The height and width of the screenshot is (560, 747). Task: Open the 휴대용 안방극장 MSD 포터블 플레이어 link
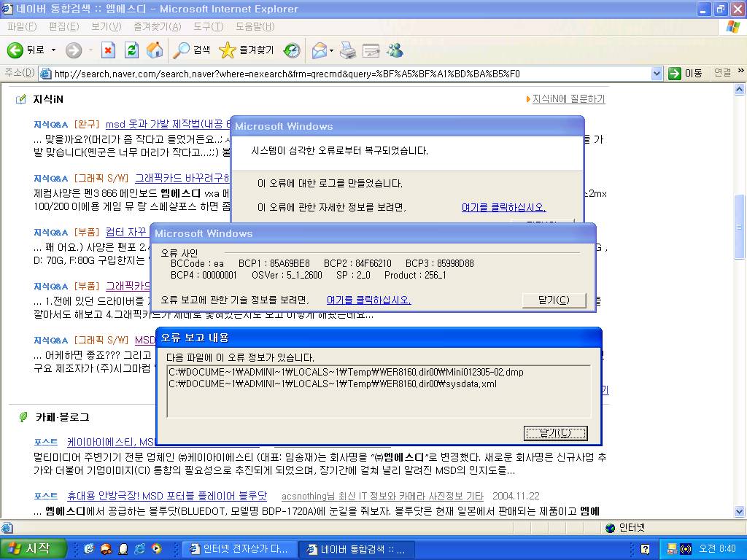tap(167, 496)
